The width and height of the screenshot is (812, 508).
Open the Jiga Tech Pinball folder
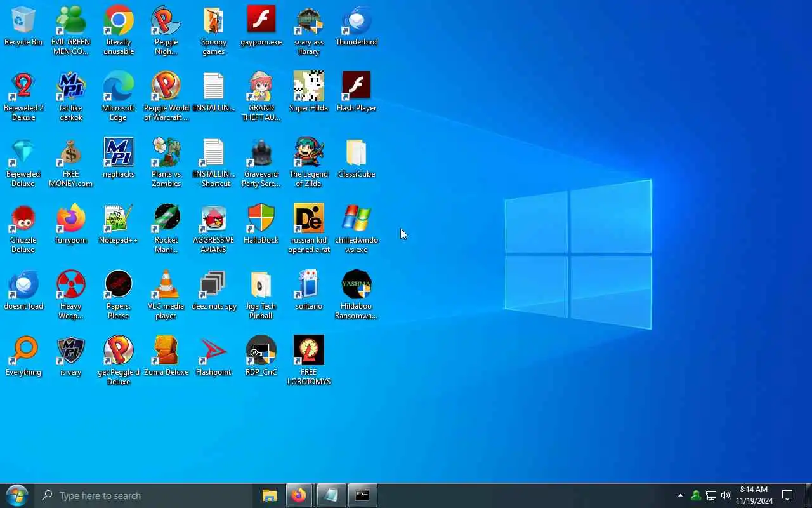pyautogui.click(x=261, y=295)
